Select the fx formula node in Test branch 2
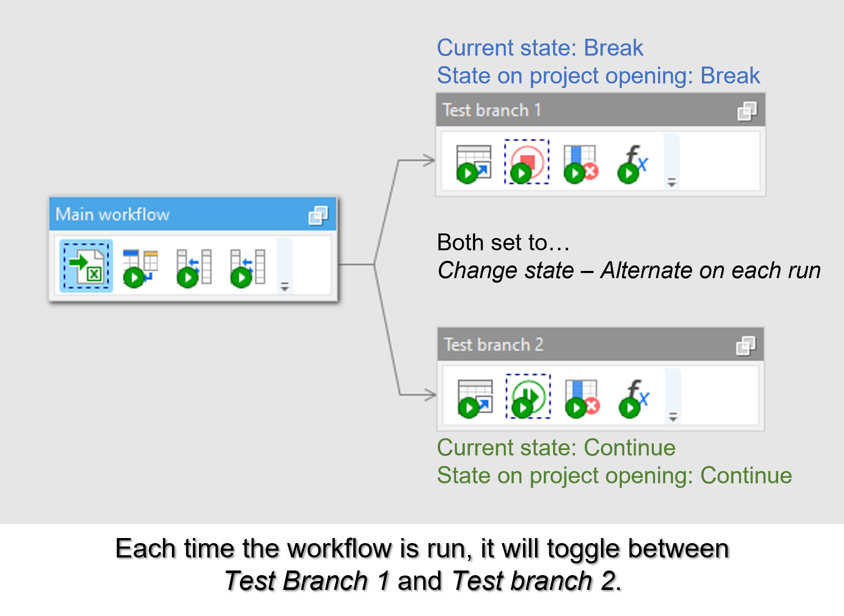 point(634,398)
